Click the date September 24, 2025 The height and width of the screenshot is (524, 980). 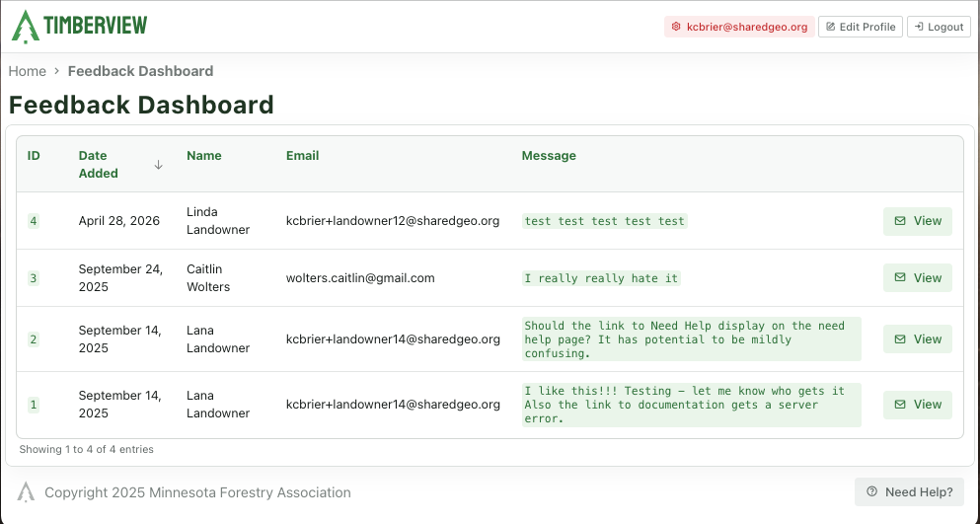point(120,278)
